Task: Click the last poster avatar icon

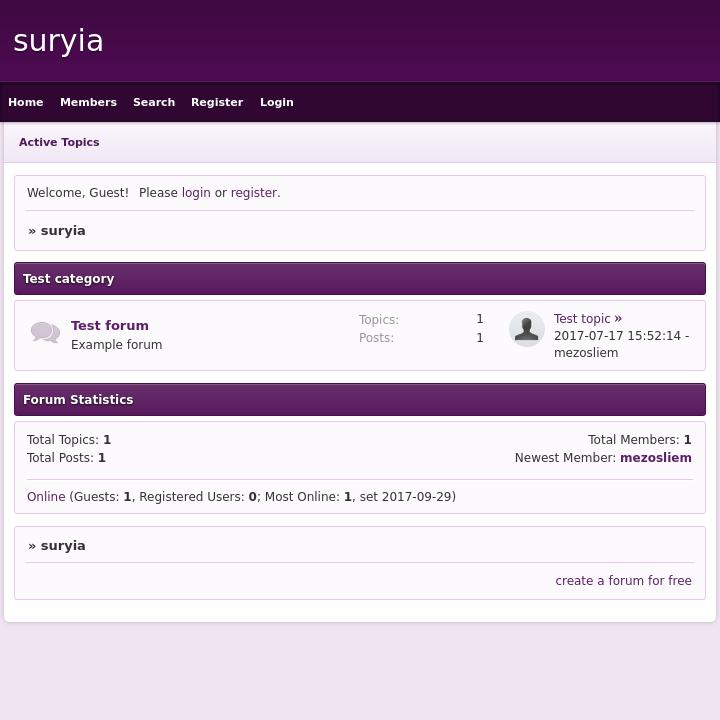Action: [527, 329]
